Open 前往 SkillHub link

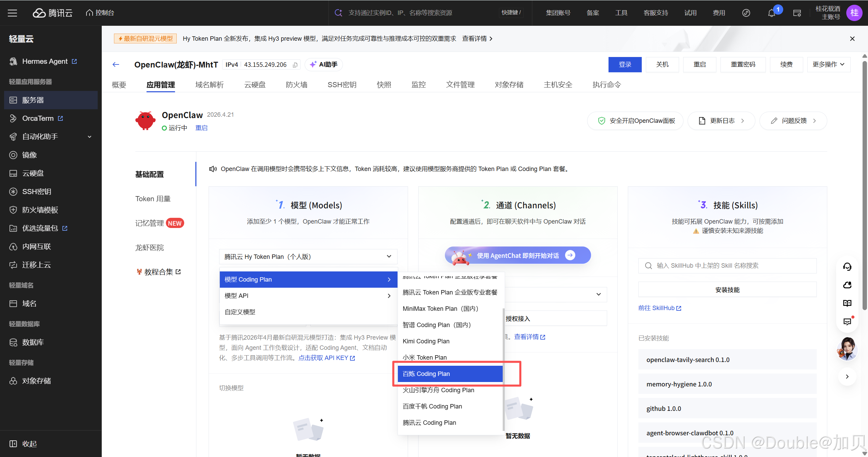659,308
